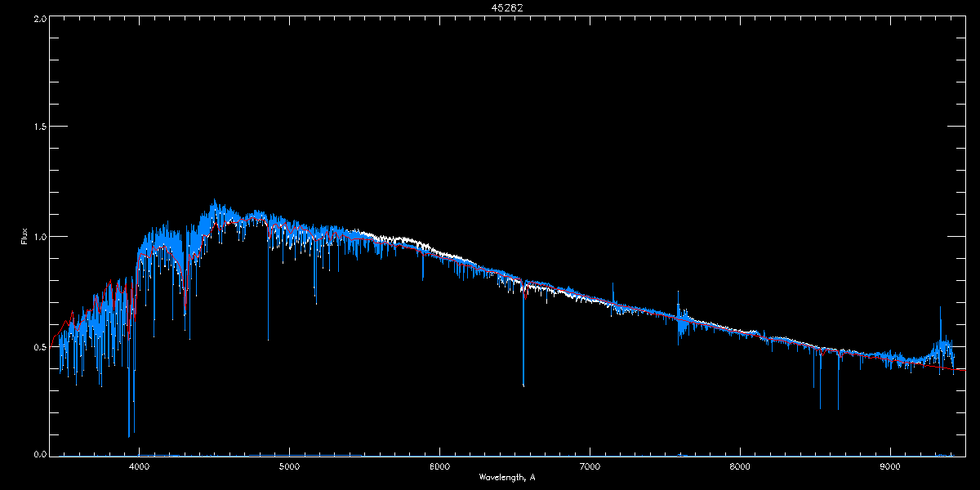Click the 0.0 flux tick label
The image size is (980, 490).
[x=38, y=453]
